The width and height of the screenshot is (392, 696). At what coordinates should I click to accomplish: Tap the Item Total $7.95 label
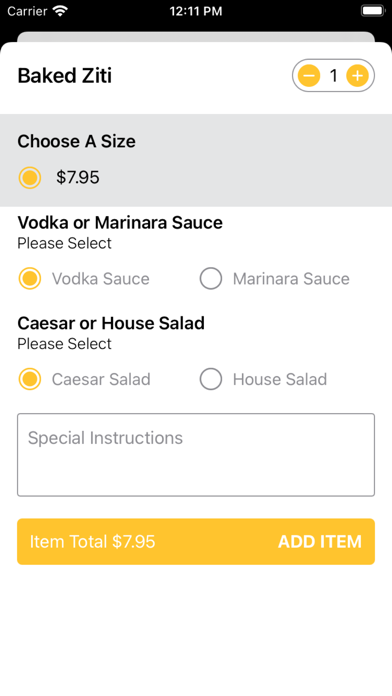coord(92,542)
